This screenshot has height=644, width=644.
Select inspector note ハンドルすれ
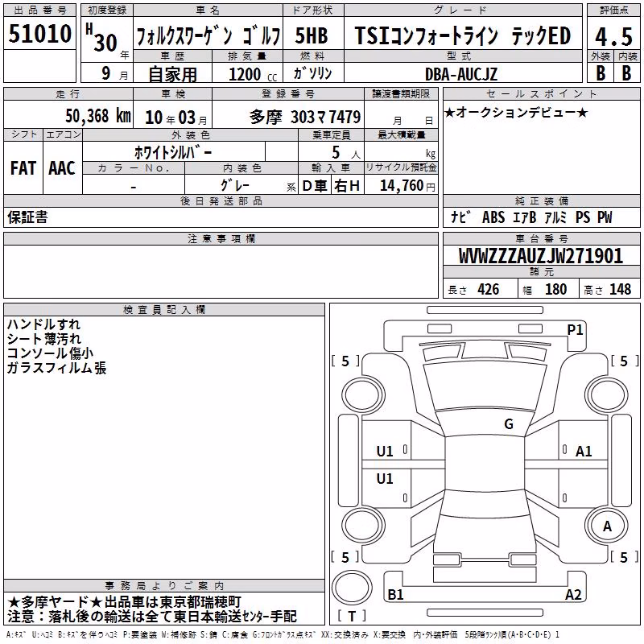(x=43, y=324)
